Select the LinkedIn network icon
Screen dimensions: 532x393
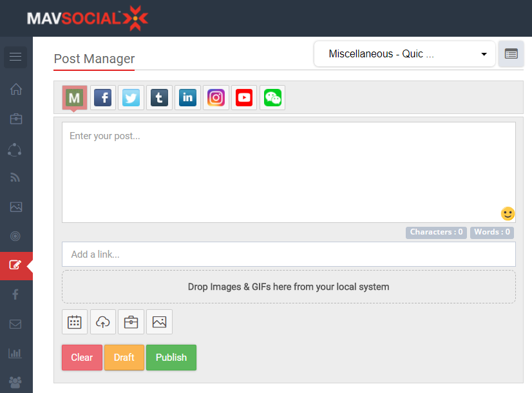(x=188, y=98)
